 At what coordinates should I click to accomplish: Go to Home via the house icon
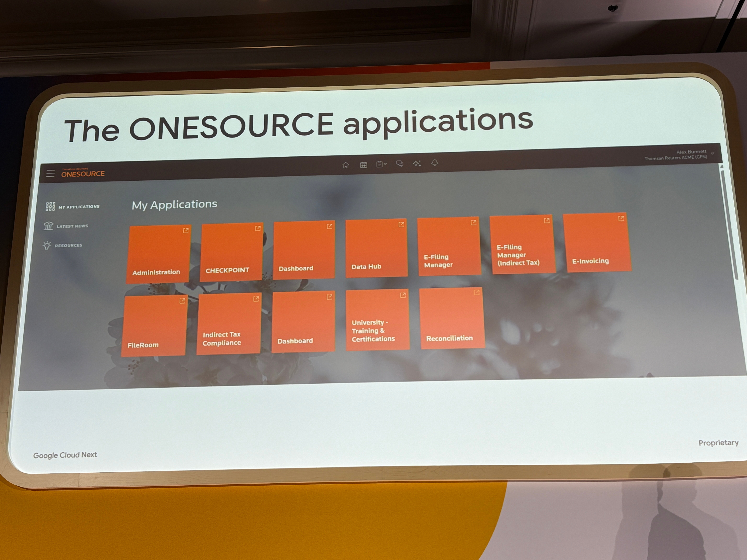pyautogui.click(x=346, y=165)
